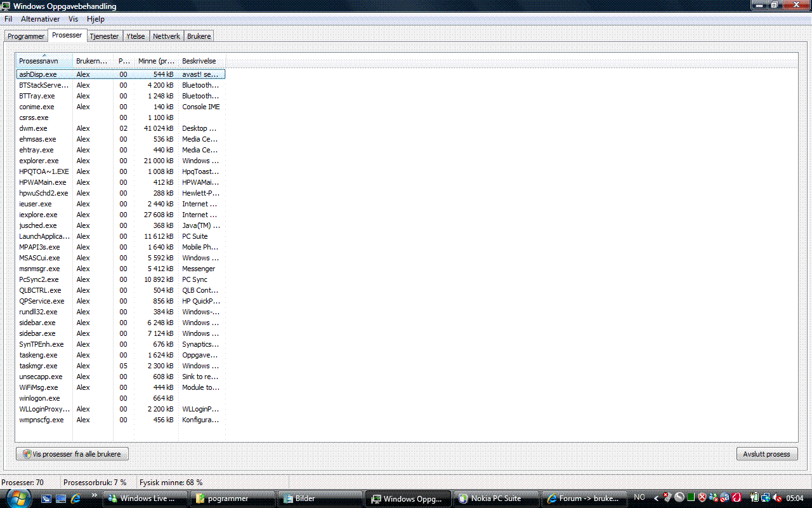812x508 pixels.
Task: Open the Hjelp menu
Action: pyautogui.click(x=96, y=19)
